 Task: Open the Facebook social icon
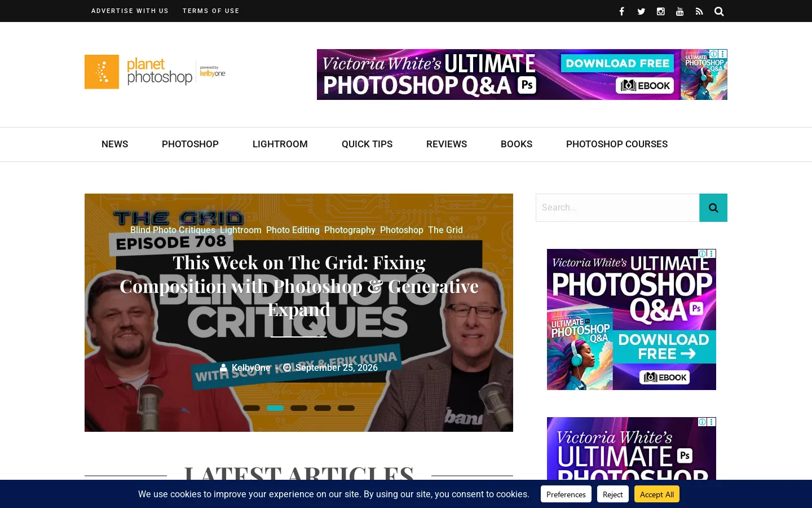[x=621, y=11]
